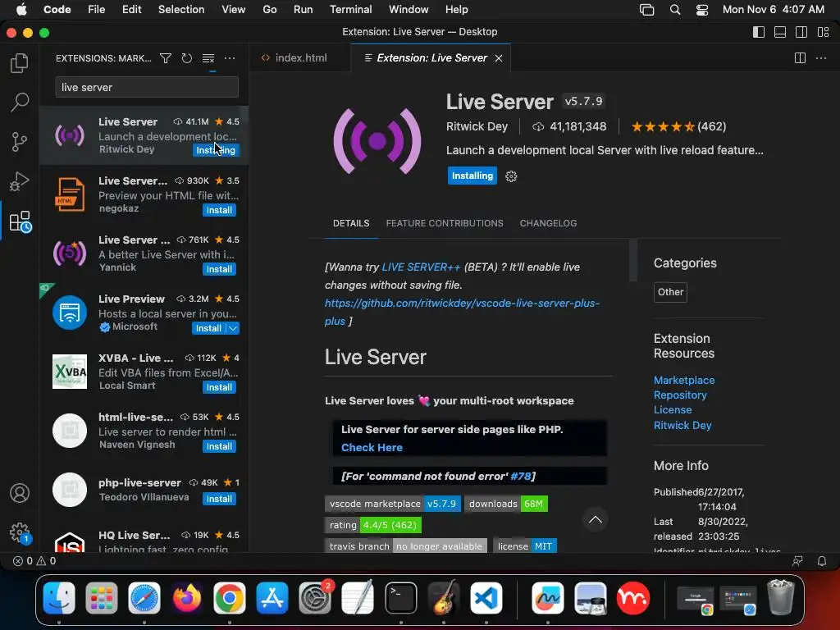Screen dimensions: 840x630
Task: Open the LIVE SERVER++ link
Action: (x=421, y=267)
